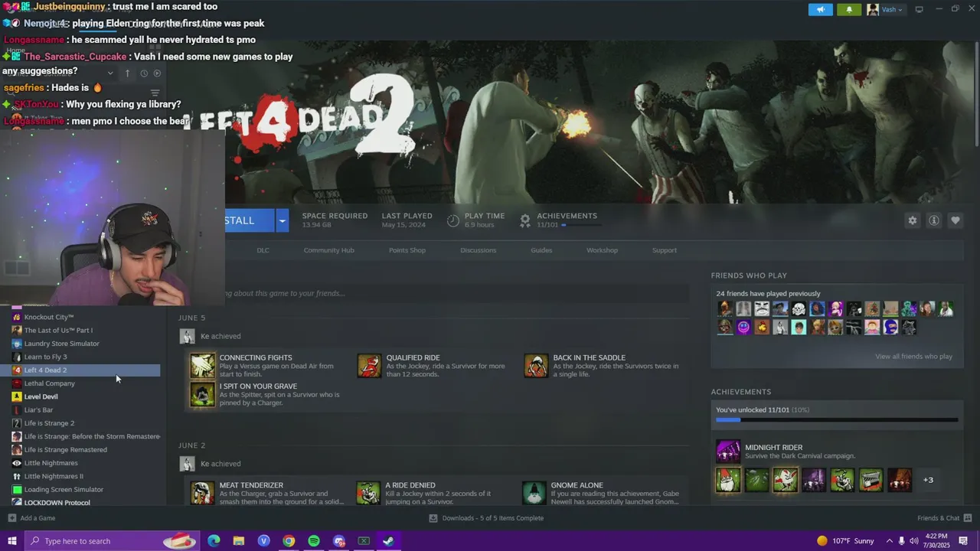The height and width of the screenshot is (551, 980).
Task: Click Ke's avatar under June 5
Action: point(187,336)
